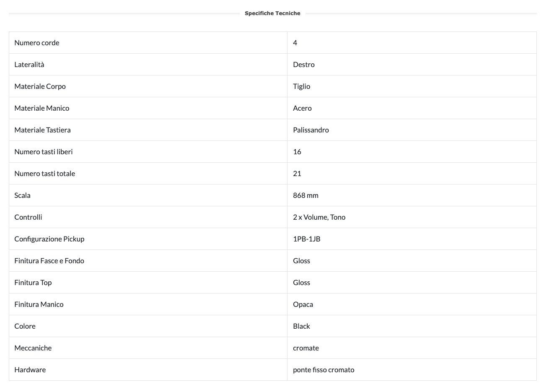Click the 1PB-1JB pickup configuration value
The height and width of the screenshot is (392, 549).
coord(307,239)
